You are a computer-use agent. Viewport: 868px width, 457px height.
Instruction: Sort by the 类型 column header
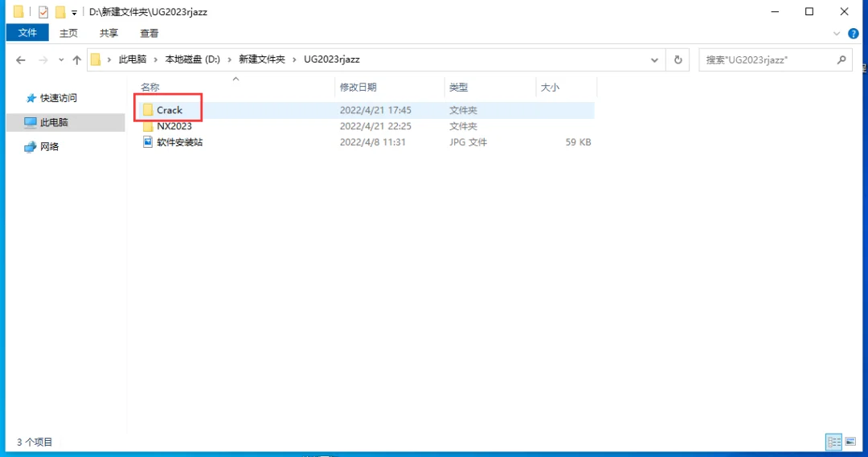pos(458,87)
